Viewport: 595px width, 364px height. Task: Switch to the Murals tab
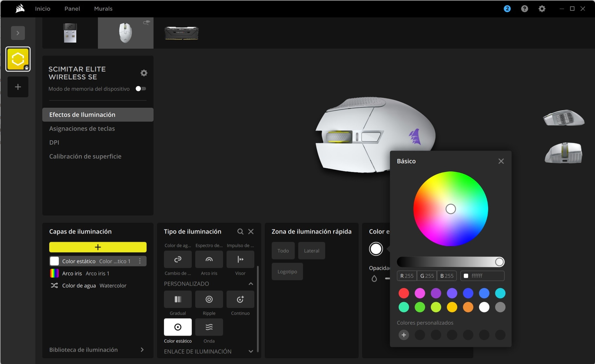[103, 9]
